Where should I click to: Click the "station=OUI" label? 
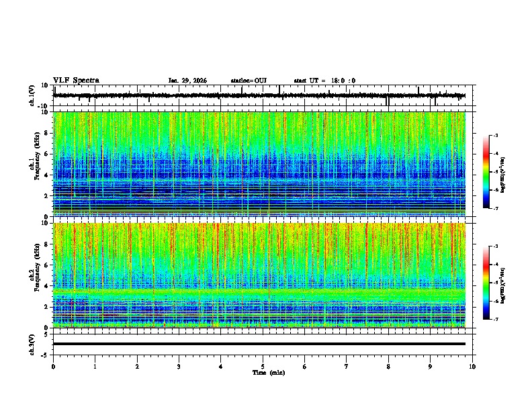point(249,81)
